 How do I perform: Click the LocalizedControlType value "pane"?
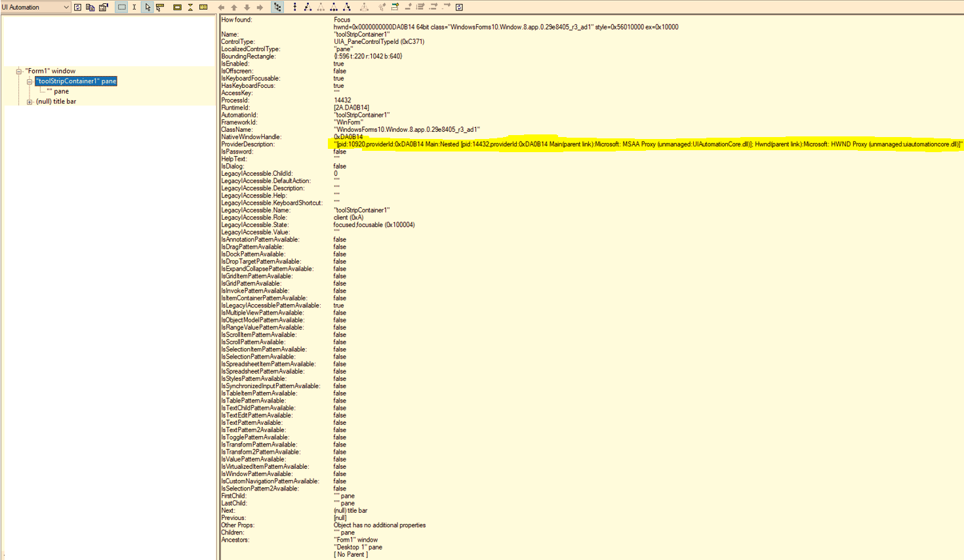344,49
